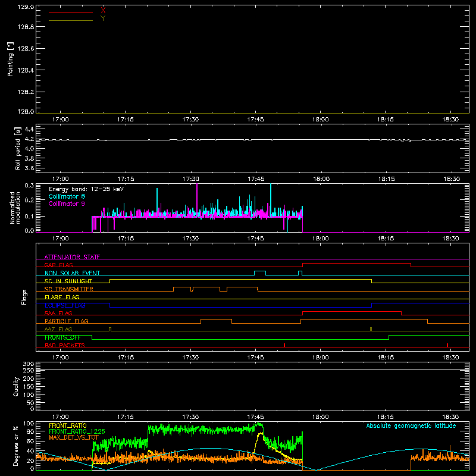Click the 129.0 tick on Pointing axis
476x476 pixels.
click(26, 7)
